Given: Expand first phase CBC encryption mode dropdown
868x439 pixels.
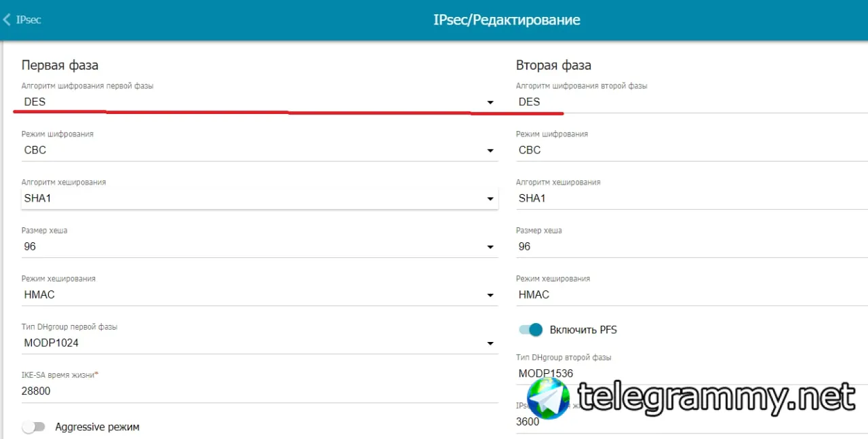Looking at the screenshot, I should coord(260,150).
